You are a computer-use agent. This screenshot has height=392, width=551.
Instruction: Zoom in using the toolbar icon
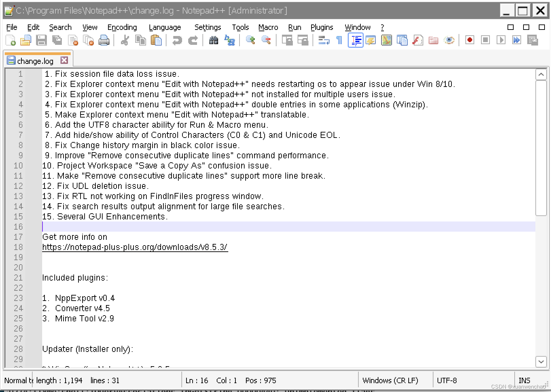tap(250, 40)
